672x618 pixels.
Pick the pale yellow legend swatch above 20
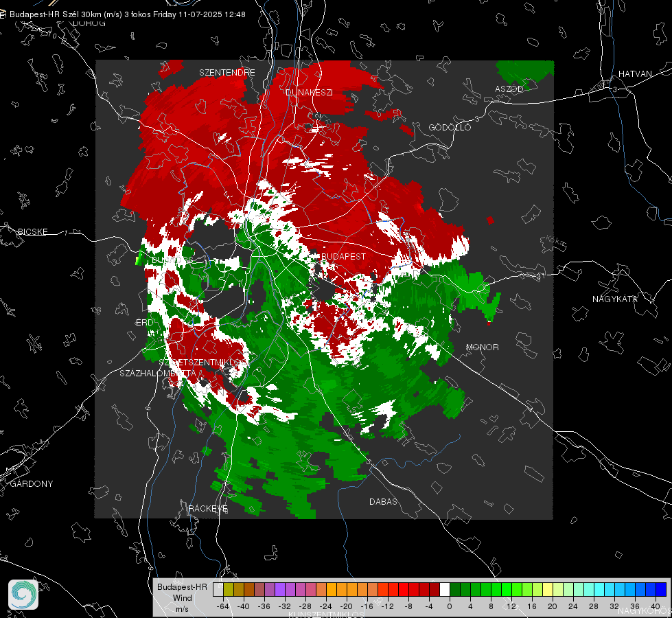[548, 589]
